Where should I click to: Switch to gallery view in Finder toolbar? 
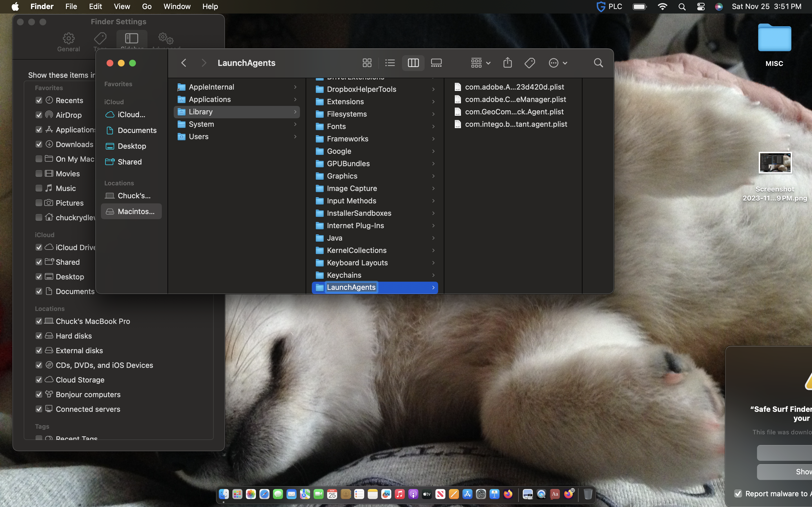[x=436, y=63]
